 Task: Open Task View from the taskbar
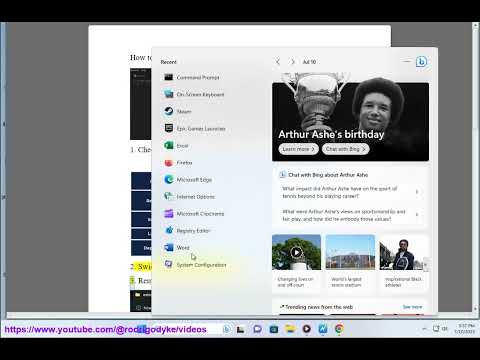point(240,329)
